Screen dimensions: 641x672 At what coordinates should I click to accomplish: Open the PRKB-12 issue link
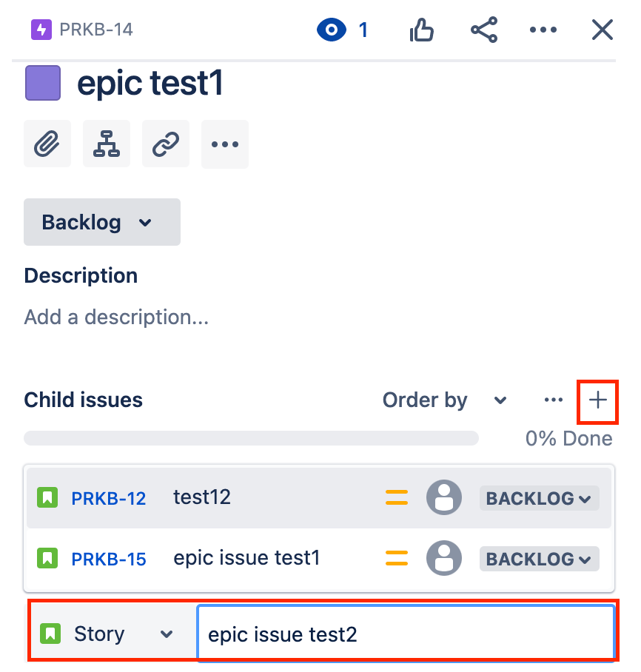point(109,498)
